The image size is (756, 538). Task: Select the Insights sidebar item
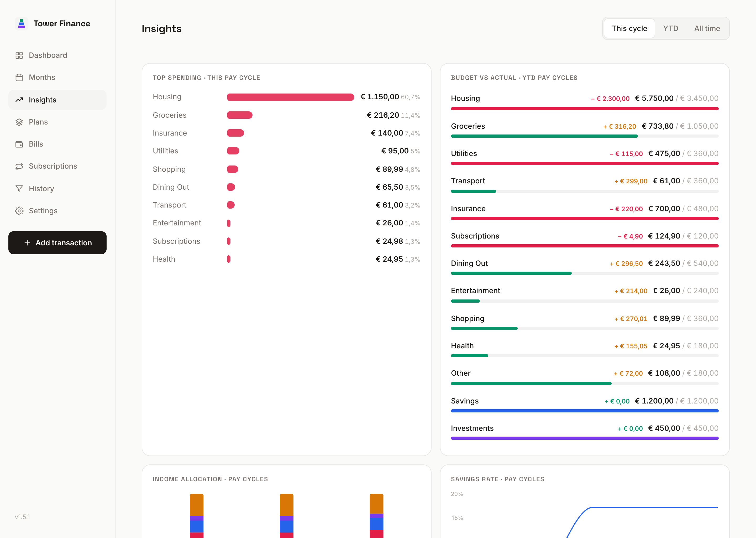point(57,100)
